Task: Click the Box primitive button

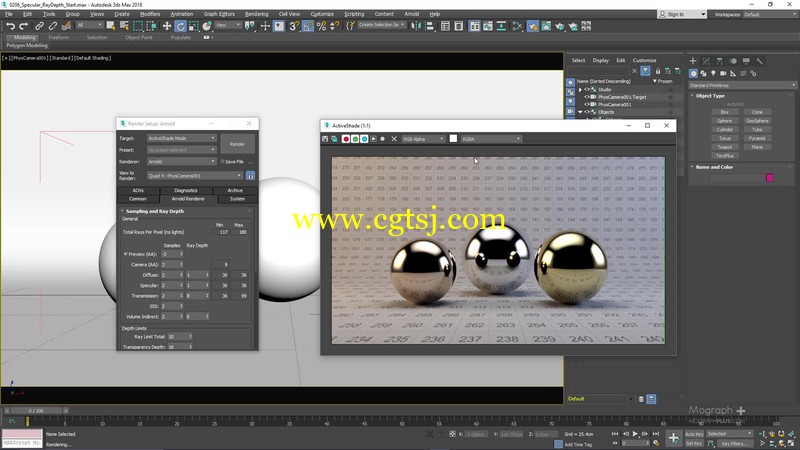Action: (x=724, y=112)
